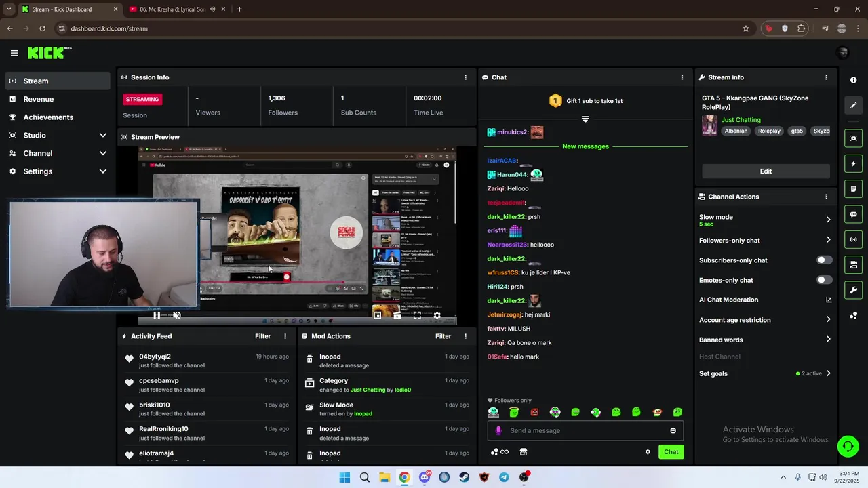Open the Activity Feed Filter dropdown

[262, 336]
